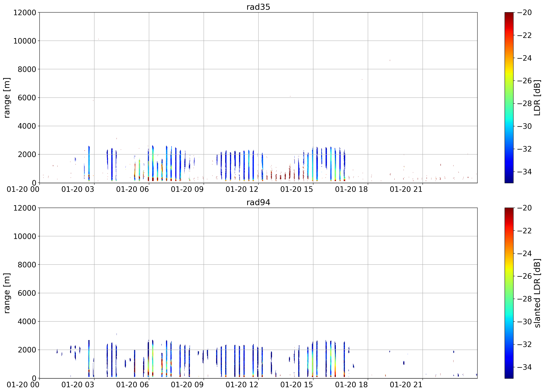Click the -20 tick on top colorbar

524,13
